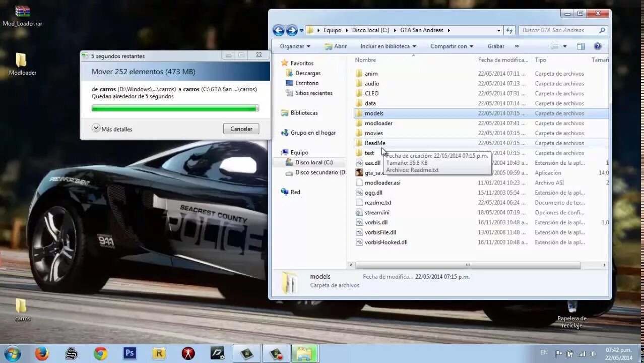Open Incluir en biblioteca dropdown
The image size is (644, 363).
(x=388, y=46)
